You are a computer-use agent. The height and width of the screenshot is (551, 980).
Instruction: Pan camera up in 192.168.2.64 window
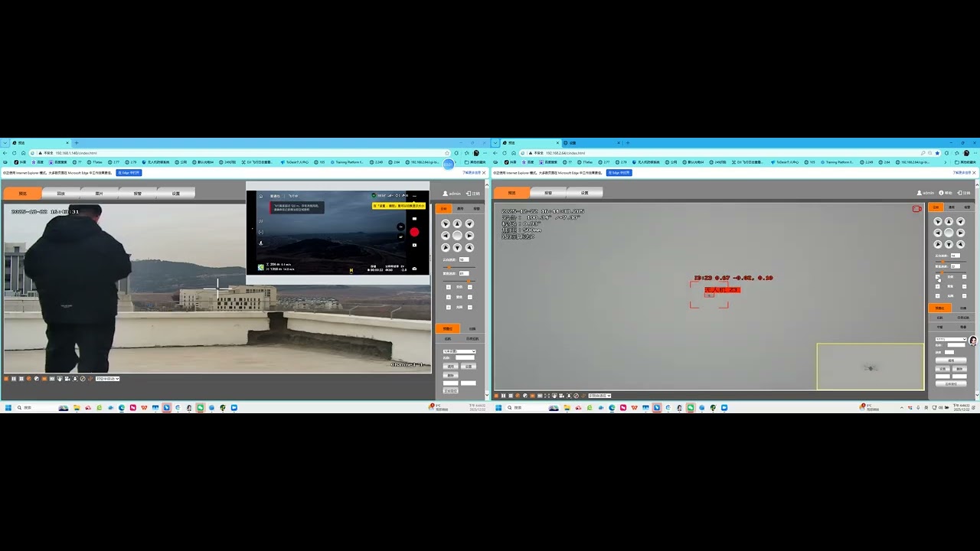pos(949,221)
